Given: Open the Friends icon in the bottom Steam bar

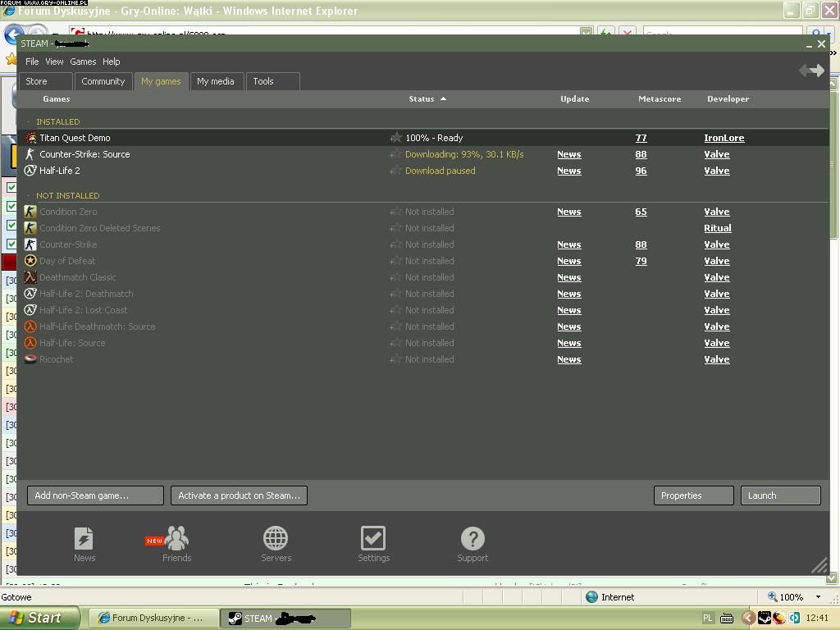Looking at the screenshot, I should [176, 538].
